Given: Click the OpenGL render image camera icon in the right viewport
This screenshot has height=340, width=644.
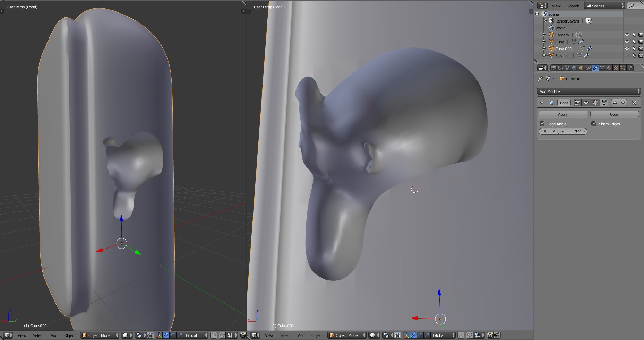Looking at the screenshot, I should 490,335.
